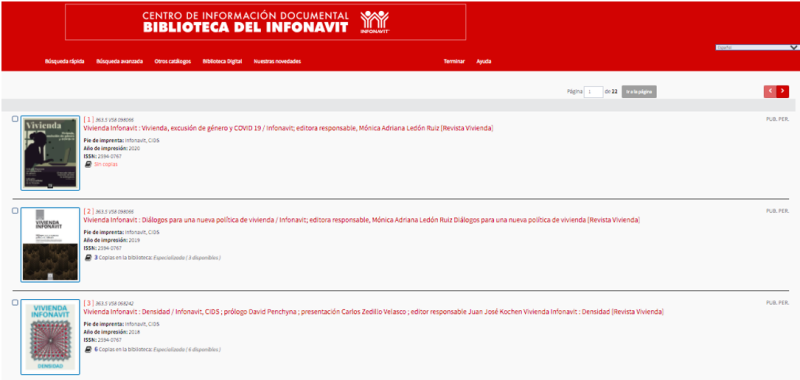Viewport: 800px width, 380px height.
Task: Open cover thumbnail of Diálogos issue
Action: click(51, 245)
